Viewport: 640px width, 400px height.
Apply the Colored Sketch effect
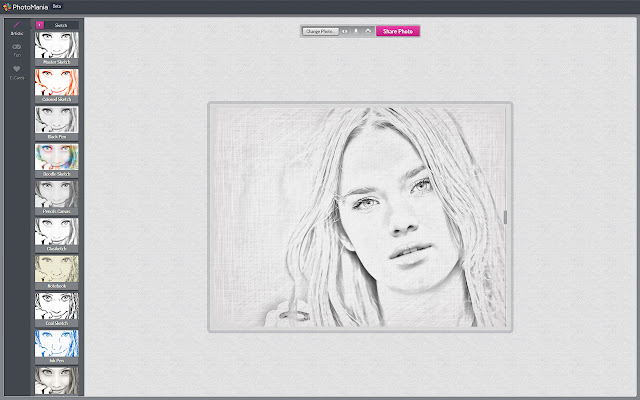coord(57,84)
